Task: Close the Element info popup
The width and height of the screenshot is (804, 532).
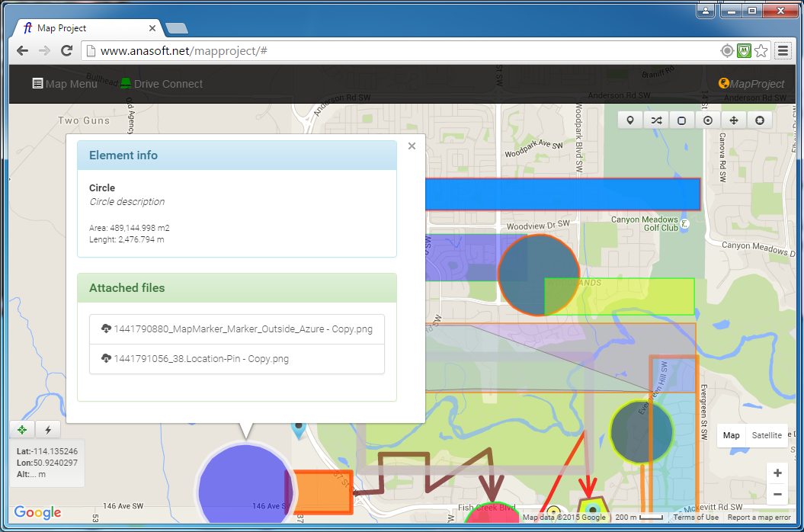Action: pyautogui.click(x=412, y=146)
